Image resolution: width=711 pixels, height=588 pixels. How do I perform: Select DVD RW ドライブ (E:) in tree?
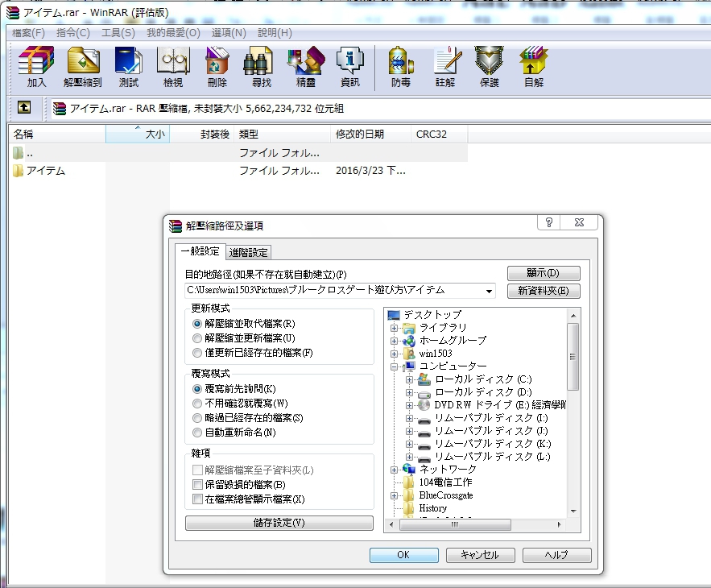click(x=500, y=404)
